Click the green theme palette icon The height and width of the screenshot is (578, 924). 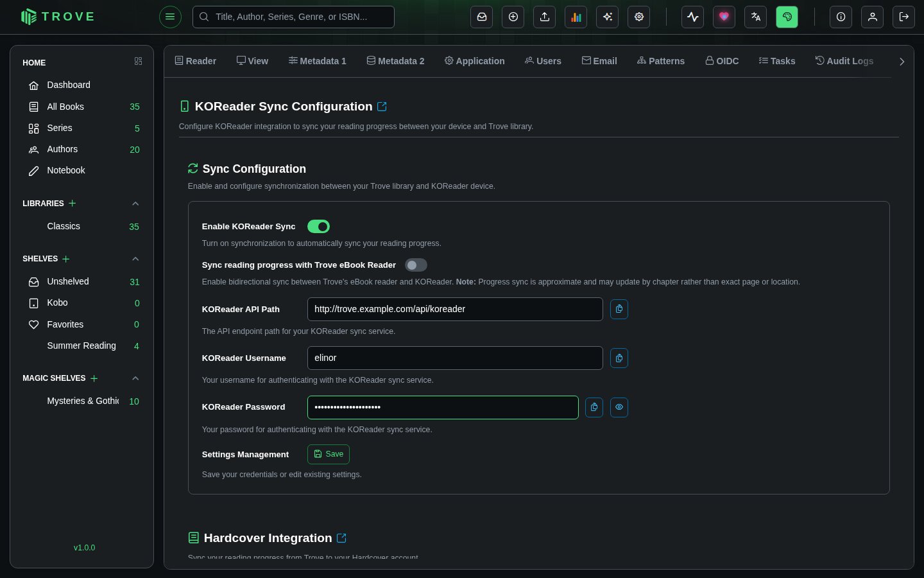(x=787, y=17)
